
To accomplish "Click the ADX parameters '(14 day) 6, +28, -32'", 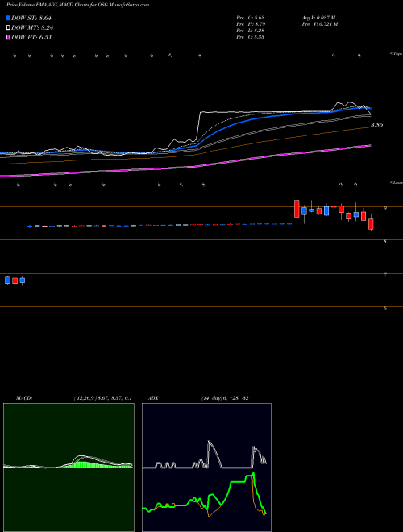I will [x=225, y=398].
